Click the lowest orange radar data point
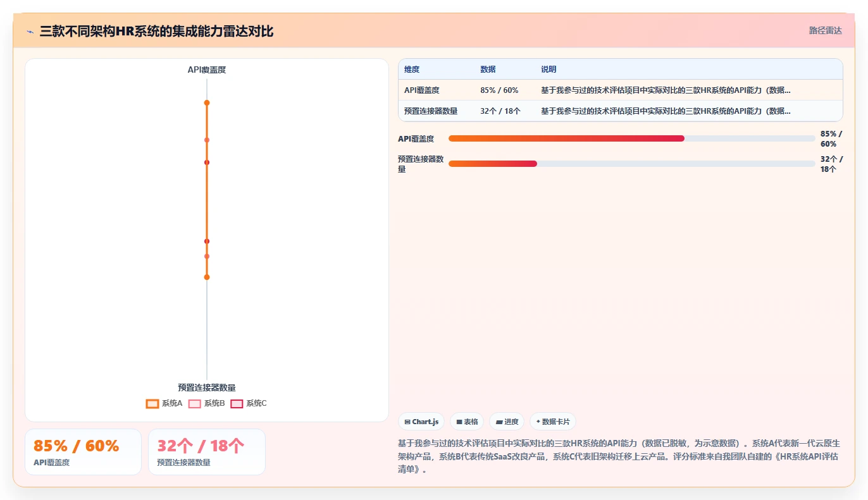Viewport: 868px width, 500px height. [207, 277]
